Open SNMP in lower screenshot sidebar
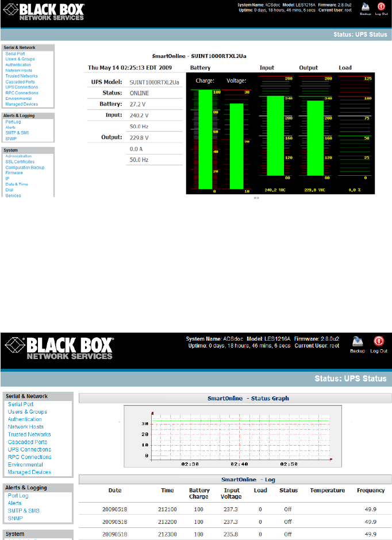Screen dimensions: 392x540 click(16, 519)
